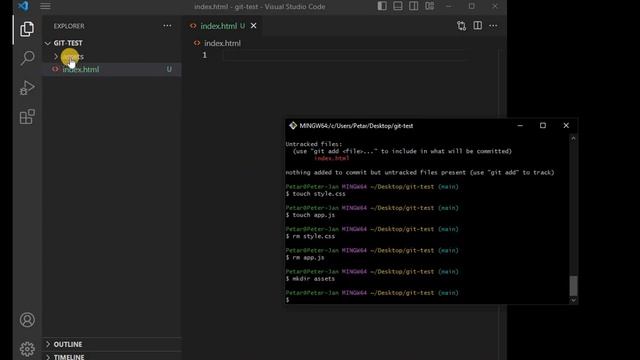Image resolution: width=640 pixels, height=360 pixels.
Task: Open customize layout icon
Action: (x=429, y=6)
